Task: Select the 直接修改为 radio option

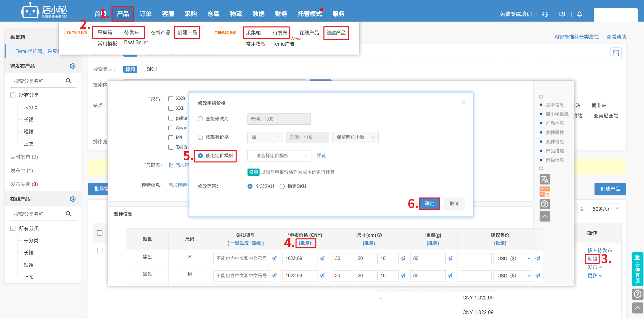Action: [x=200, y=119]
